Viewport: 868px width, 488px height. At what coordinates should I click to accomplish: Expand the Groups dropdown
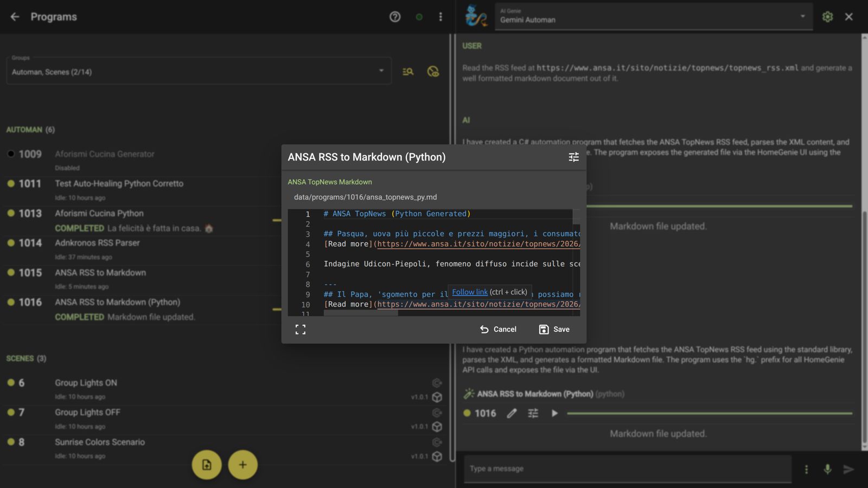(381, 71)
